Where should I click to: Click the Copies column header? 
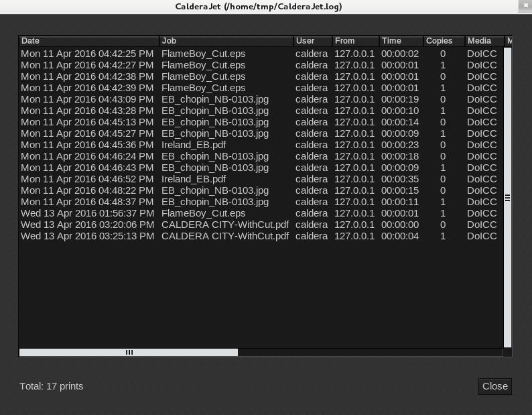tap(443, 41)
